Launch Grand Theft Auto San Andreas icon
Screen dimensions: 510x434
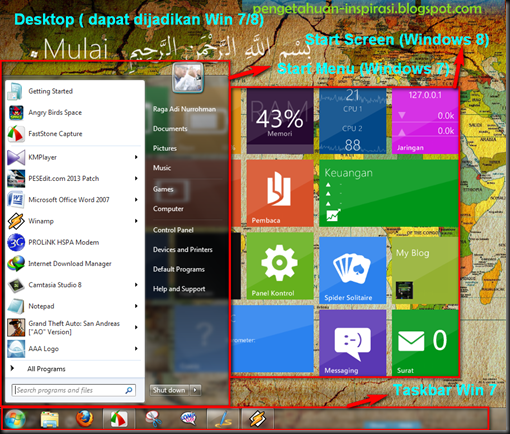[16, 327]
